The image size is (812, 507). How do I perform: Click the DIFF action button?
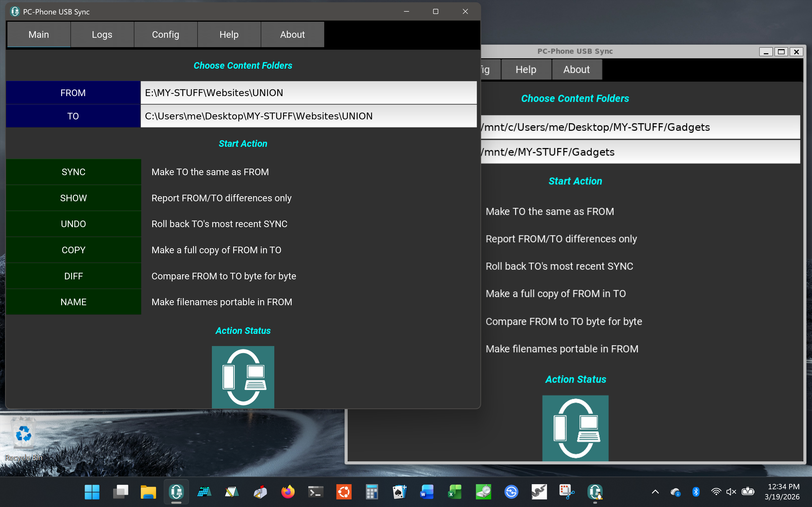[x=73, y=276]
